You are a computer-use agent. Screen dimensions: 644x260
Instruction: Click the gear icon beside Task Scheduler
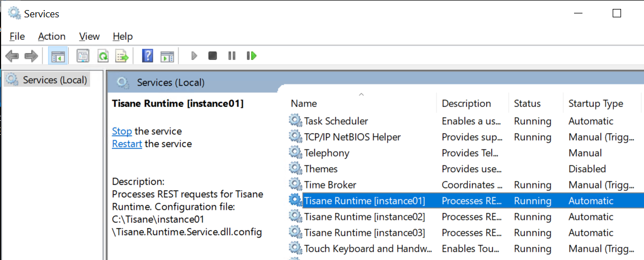coord(295,121)
